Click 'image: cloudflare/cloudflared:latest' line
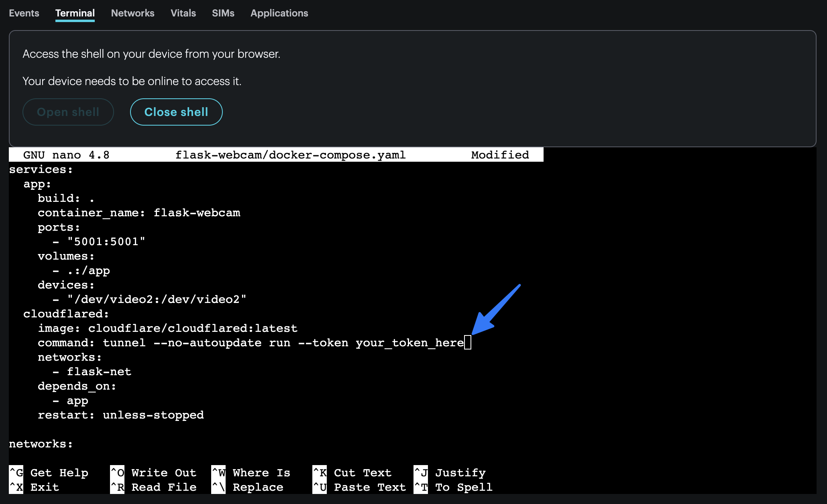827x504 pixels. (x=168, y=328)
